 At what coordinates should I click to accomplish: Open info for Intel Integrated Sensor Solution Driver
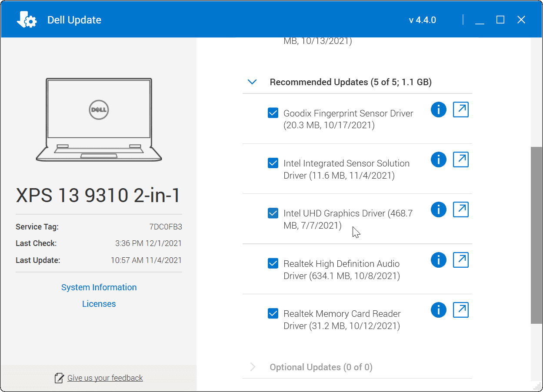[438, 159]
